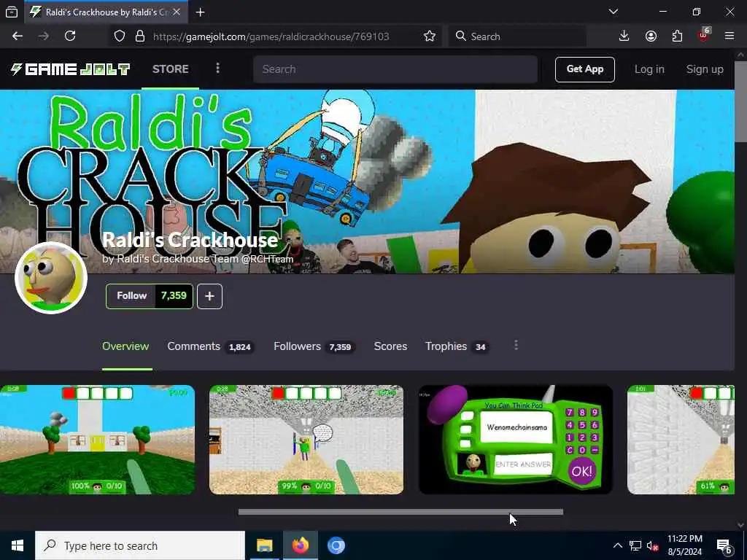Open the partially visible fourth screenshot thumbnail
This screenshot has width=747, height=560.
pyautogui.click(x=681, y=440)
